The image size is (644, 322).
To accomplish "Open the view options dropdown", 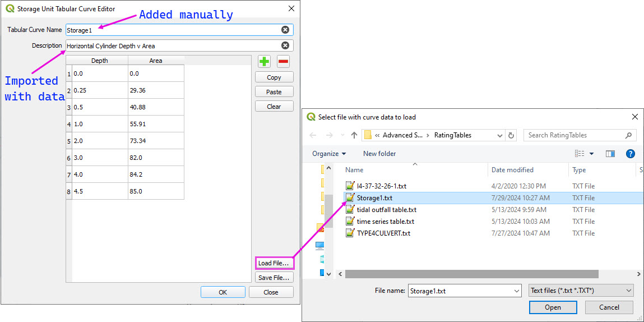I will click(591, 154).
